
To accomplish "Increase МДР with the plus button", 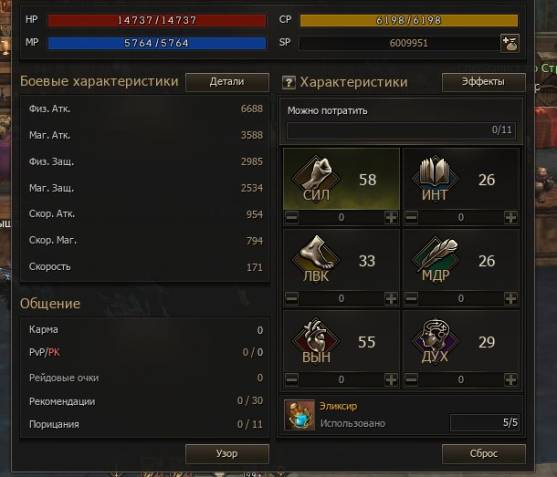I will click(x=511, y=298).
